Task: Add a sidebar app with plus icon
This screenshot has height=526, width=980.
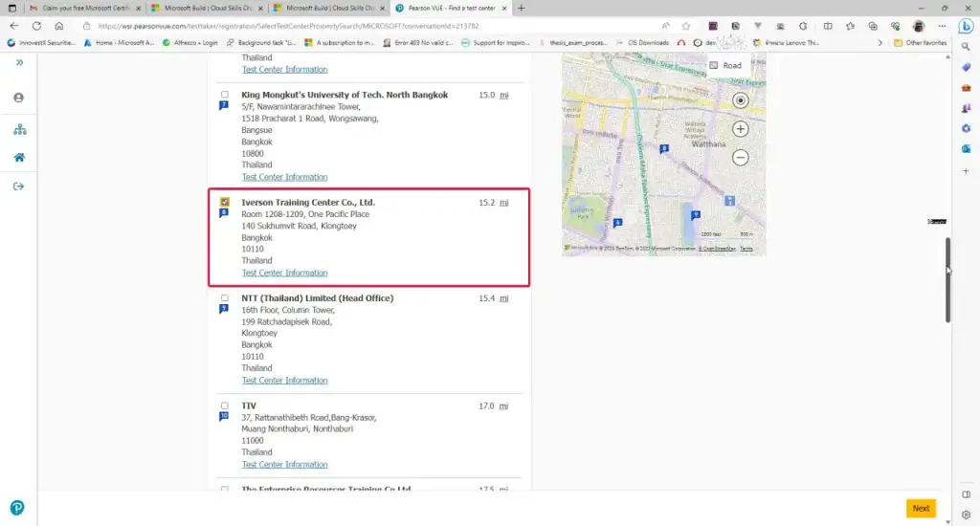Action: (x=966, y=170)
